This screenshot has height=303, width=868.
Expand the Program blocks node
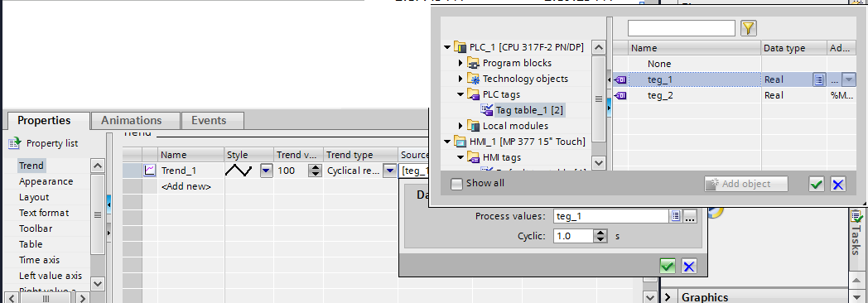pyautogui.click(x=461, y=63)
